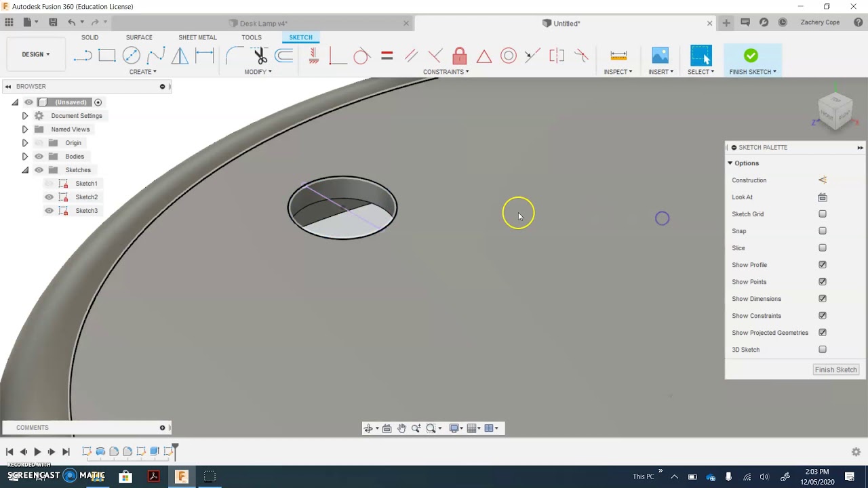Hide Sketch2 using its eye icon
The height and width of the screenshot is (488, 868).
click(49, 197)
